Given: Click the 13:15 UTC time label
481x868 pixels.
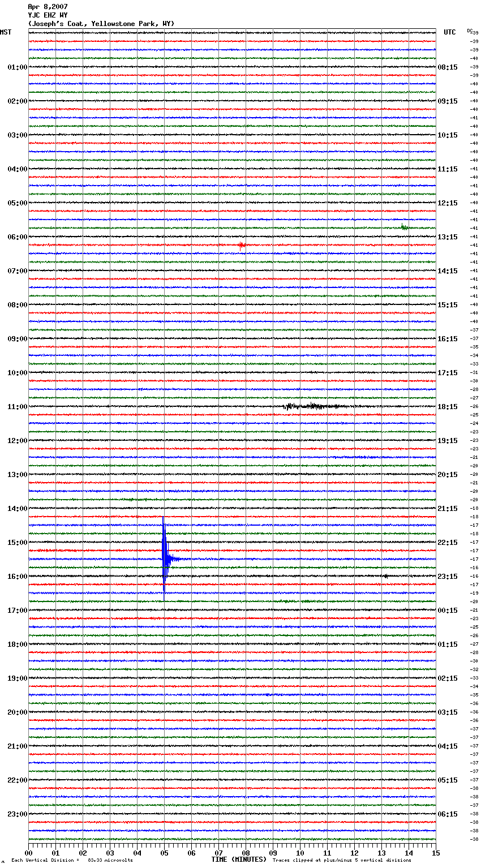Looking at the screenshot, I should 448,237.
